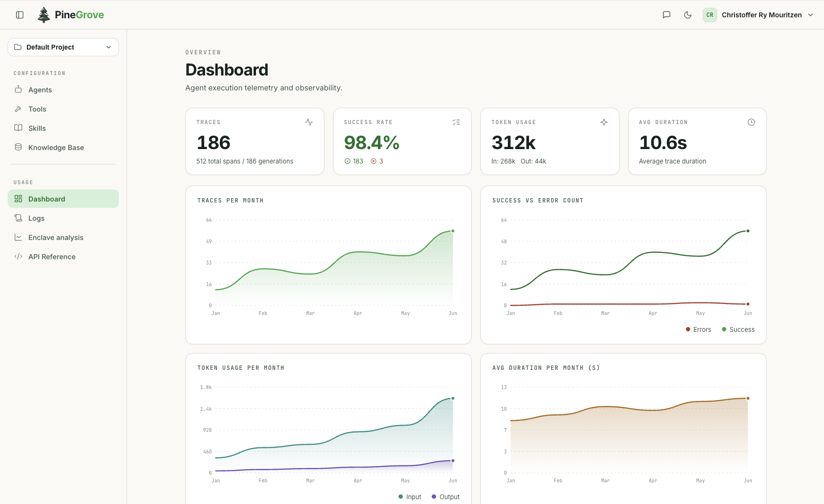Click the Dashboard grid icon
This screenshot has width=824, height=504.
[x=18, y=199]
